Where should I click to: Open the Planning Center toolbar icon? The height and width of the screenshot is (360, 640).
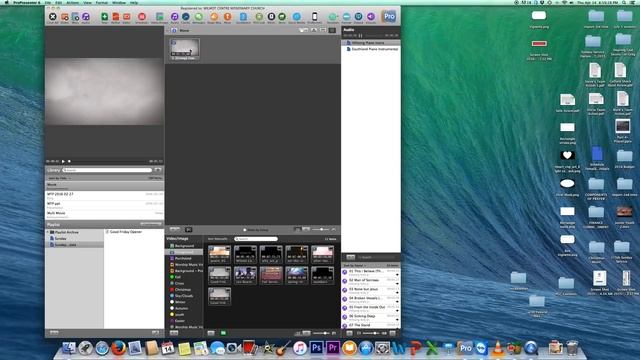[x=259, y=17]
